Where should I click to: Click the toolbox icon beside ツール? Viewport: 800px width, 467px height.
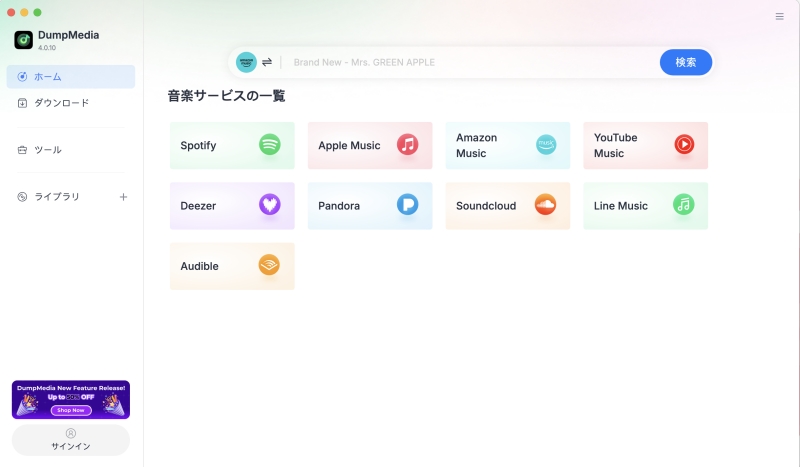pyautogui.click(x=22, y=150)
